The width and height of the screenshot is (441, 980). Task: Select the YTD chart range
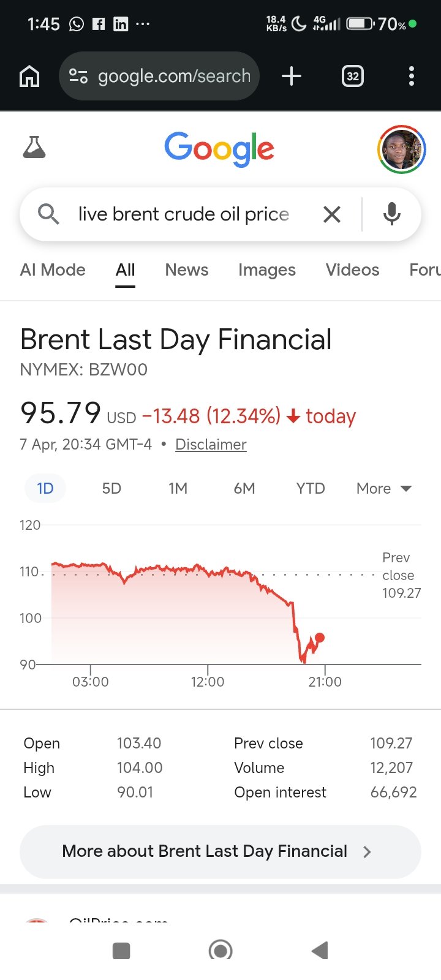311,488
